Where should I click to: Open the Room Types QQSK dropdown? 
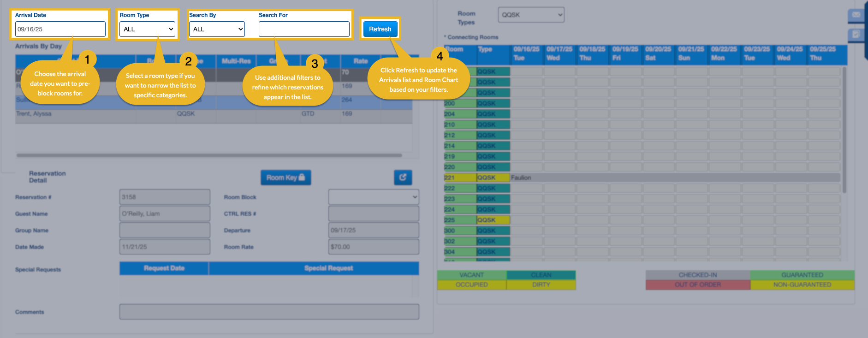point(531,15)
